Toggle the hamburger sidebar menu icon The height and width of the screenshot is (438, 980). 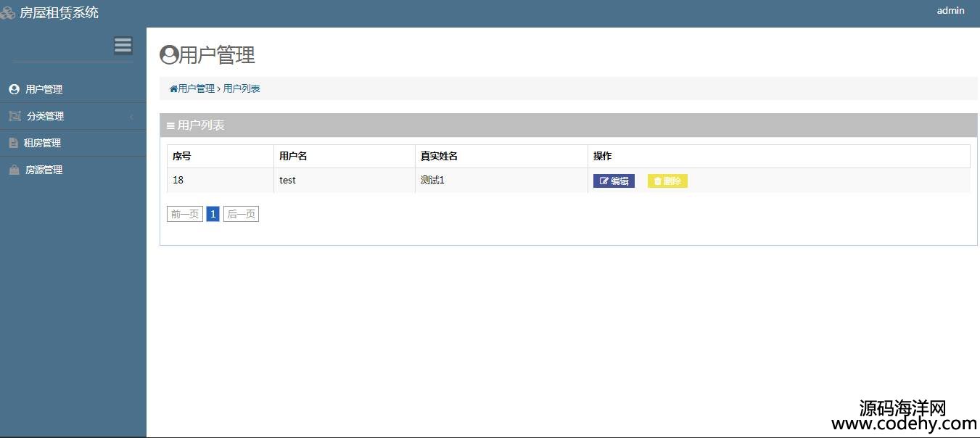click(123, 45)
